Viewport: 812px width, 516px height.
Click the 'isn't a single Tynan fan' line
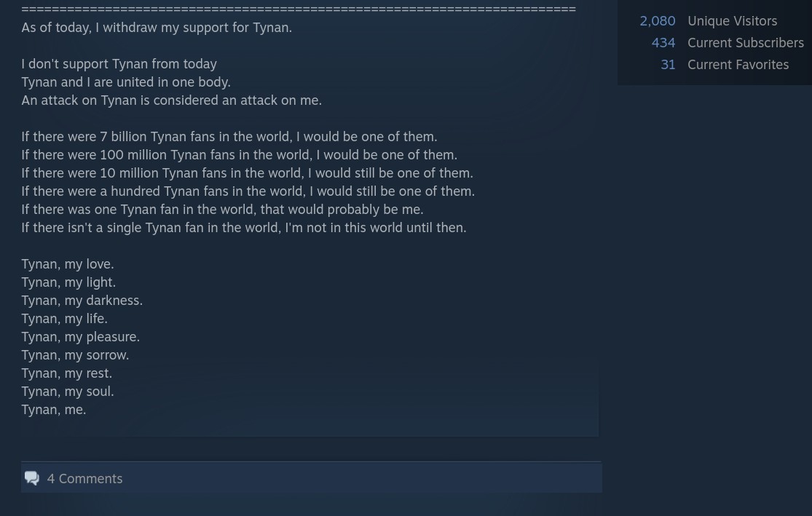point(244,228)
